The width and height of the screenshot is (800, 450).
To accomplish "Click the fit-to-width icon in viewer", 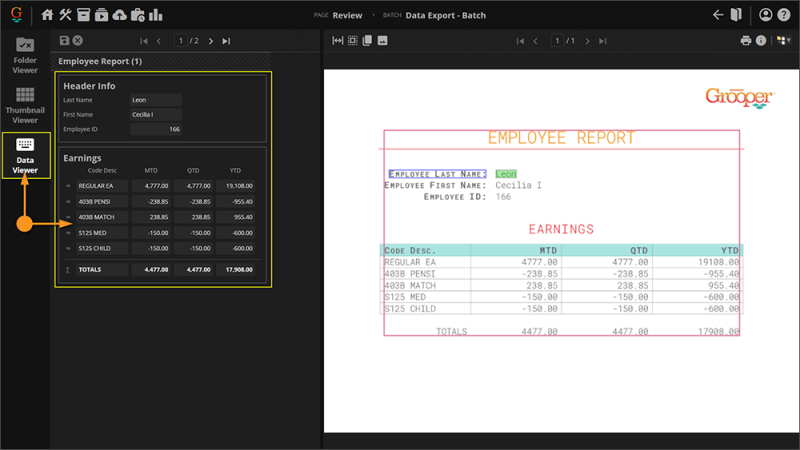I will pyautogui.click(x=338, y=41).
